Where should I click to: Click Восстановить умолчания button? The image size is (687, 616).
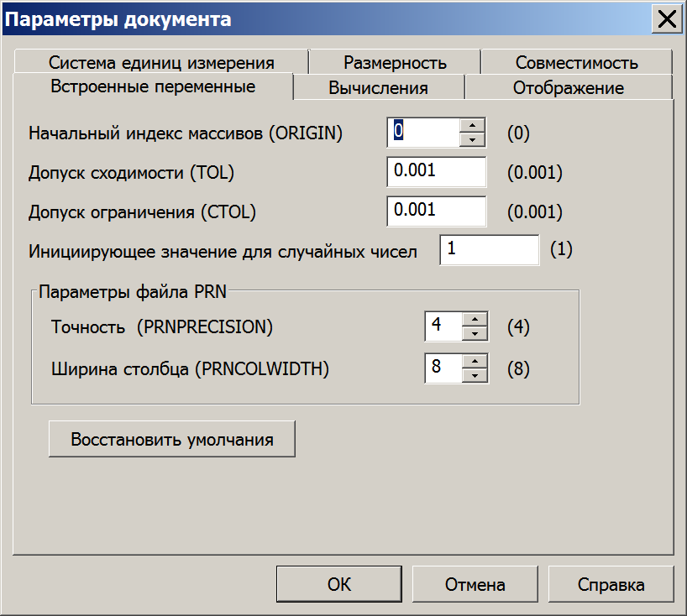(172, 439)
